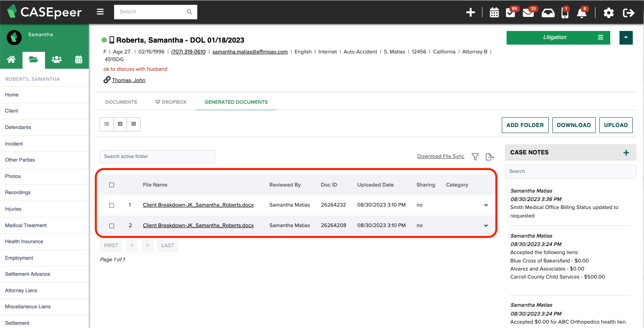Screen dimensions: 644x328
Task: Select the open folder icon tab in sidebar
Action: click(34, 59)
